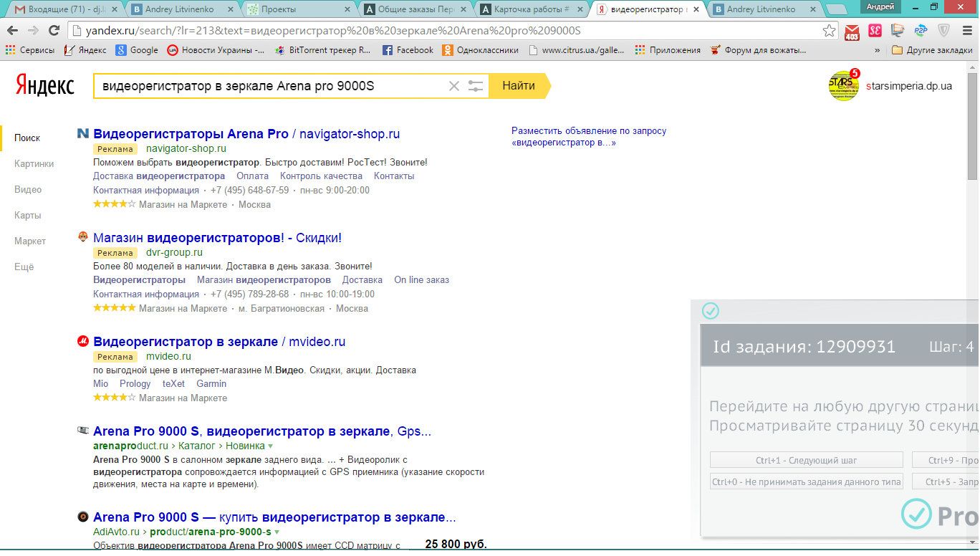Open Другие закладки bookmarks folder
The width and height of the screenshot is (980, 556).
pos(932,50)
